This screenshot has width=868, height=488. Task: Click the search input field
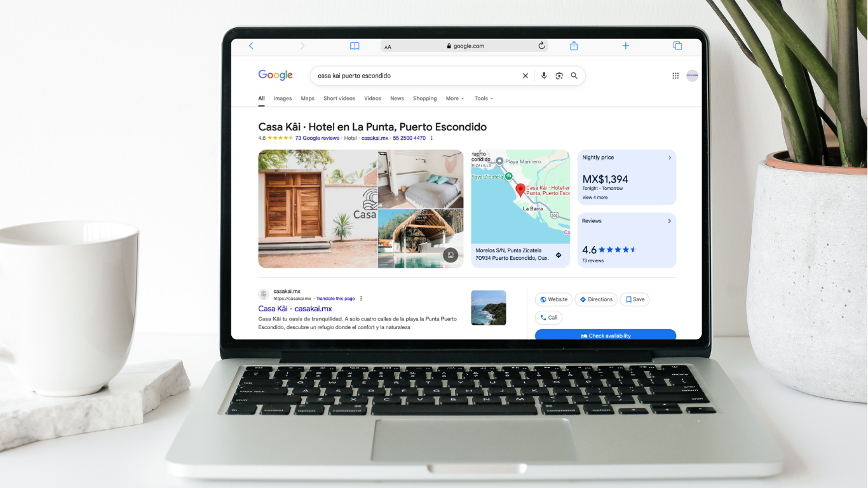click(413, 76)
